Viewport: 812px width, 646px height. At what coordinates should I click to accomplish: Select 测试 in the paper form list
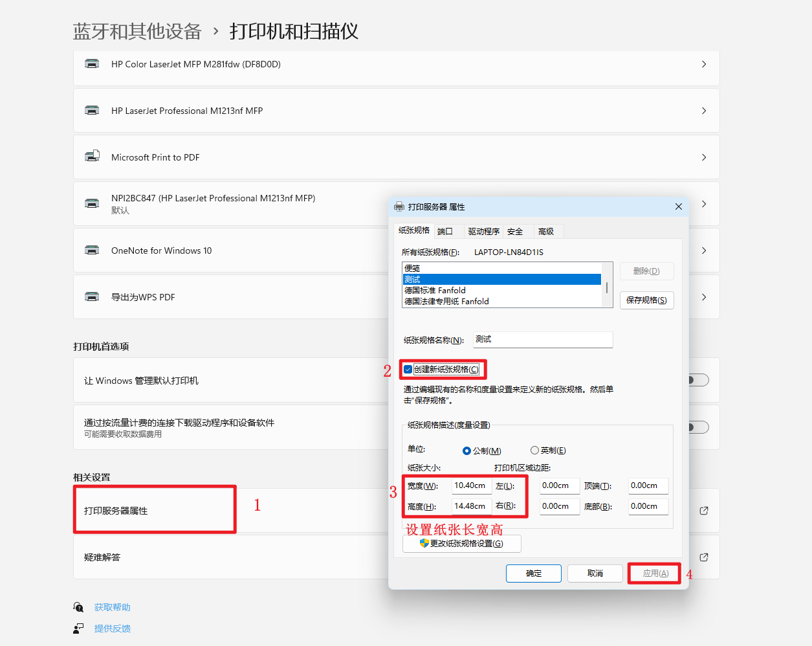(502, 279)
